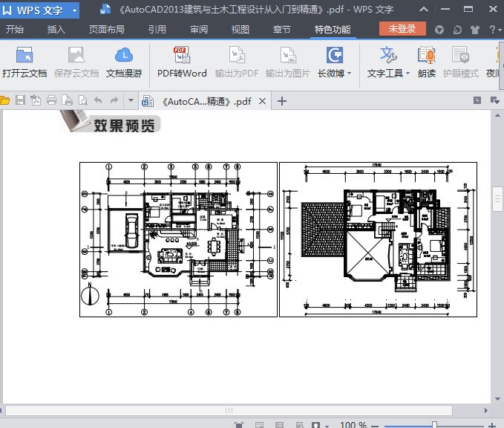Open the tab list dropdown at right of tab bar

pos(494,101)
